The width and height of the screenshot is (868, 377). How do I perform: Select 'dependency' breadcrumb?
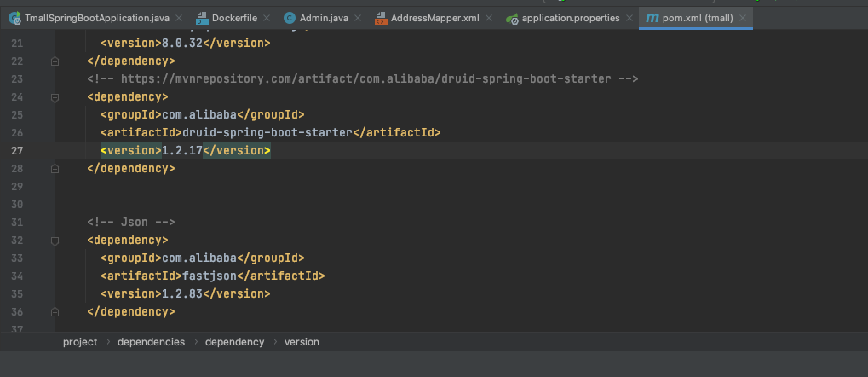pos(235,342)
